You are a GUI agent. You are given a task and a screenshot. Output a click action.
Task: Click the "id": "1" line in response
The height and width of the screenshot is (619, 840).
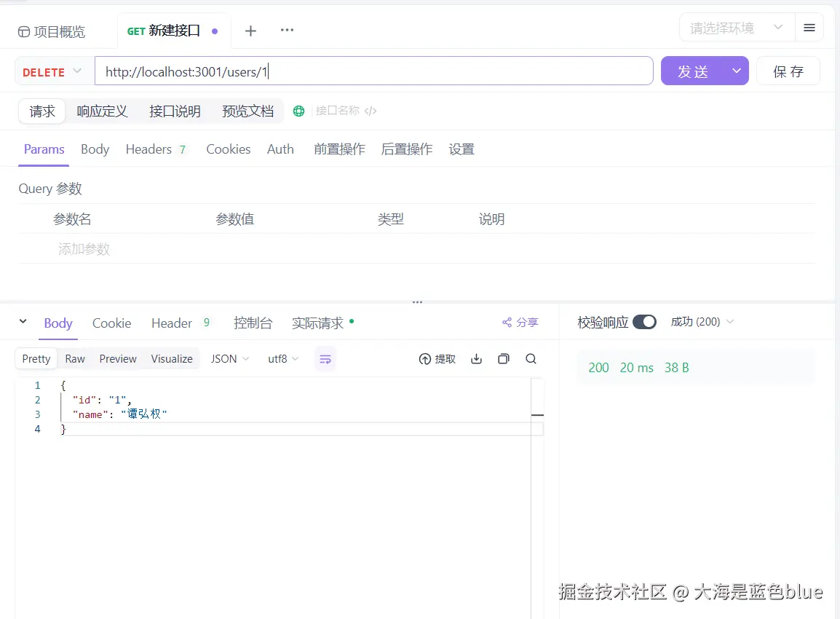click(102, 400)
